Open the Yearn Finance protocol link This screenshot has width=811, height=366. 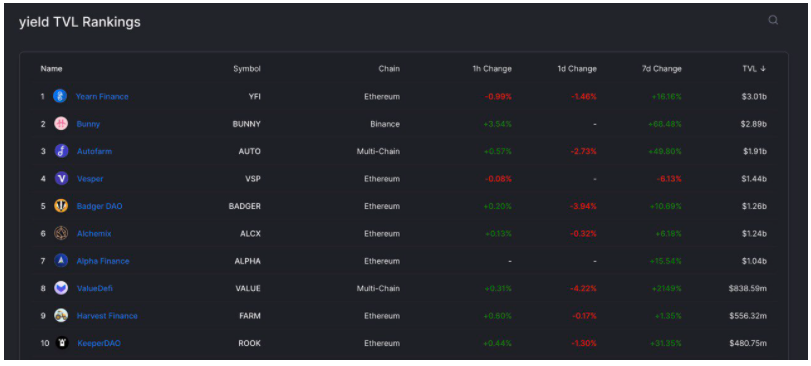click(x=102, y=96)
